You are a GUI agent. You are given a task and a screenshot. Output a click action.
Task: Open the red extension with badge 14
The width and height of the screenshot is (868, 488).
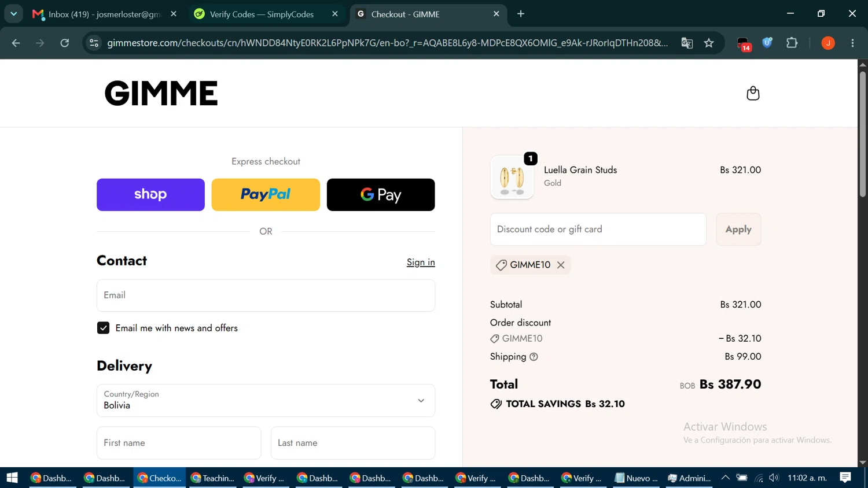pos(744,43)
